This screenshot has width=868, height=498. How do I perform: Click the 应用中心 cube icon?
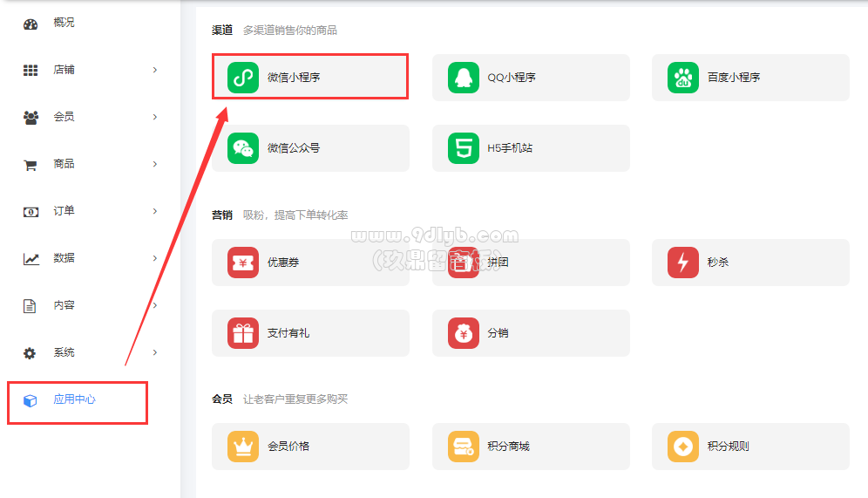[x=31, y=400]
